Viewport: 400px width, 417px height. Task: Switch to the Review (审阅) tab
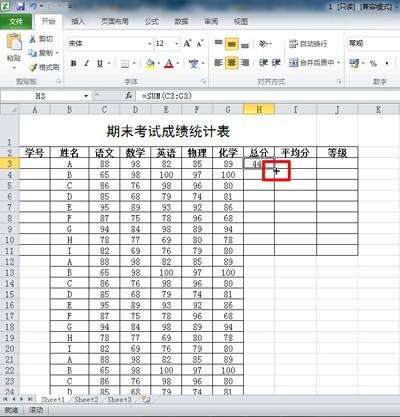(x=211, y=22)
